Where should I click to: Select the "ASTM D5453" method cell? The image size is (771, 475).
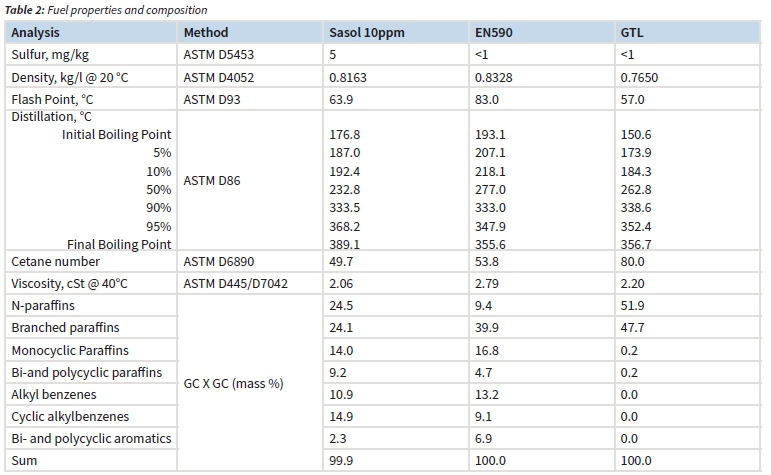(218, 55)
